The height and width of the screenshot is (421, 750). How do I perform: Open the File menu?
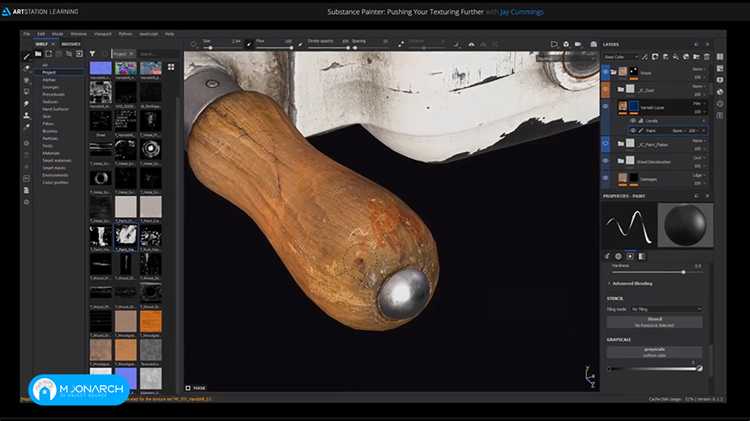point(27,34)
